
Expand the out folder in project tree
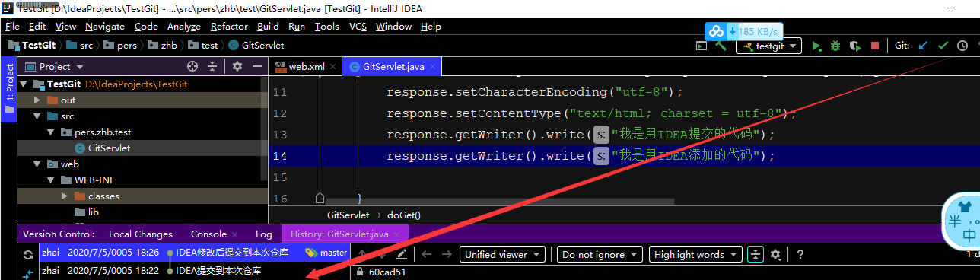click(x=37, y=100)
